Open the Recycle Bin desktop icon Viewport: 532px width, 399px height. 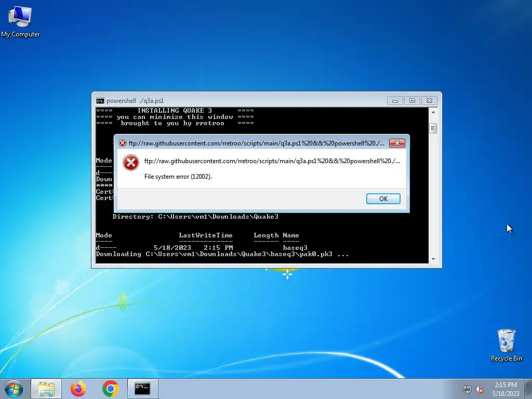click(x=506, y=345)
